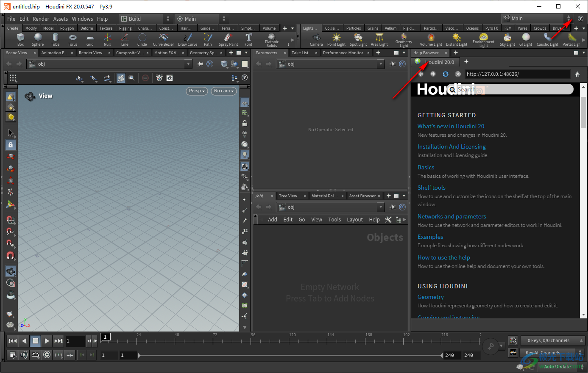Choose the Draw Curve tool

coord(187,40)
